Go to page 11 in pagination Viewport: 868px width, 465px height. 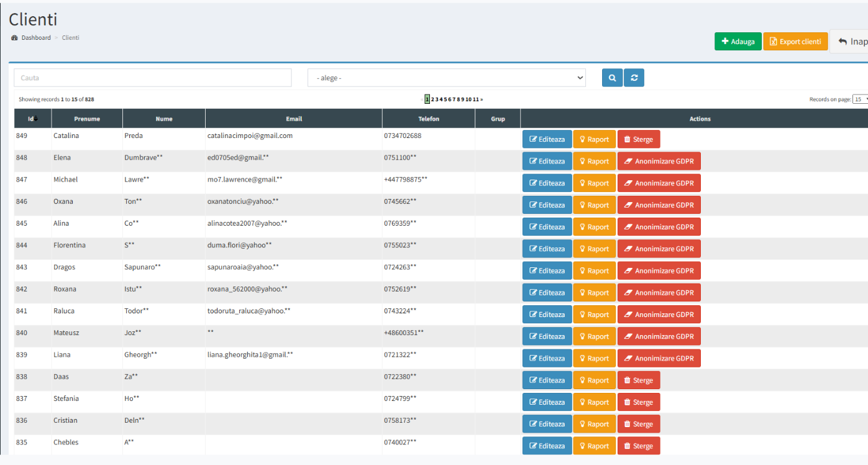[475, 99]
